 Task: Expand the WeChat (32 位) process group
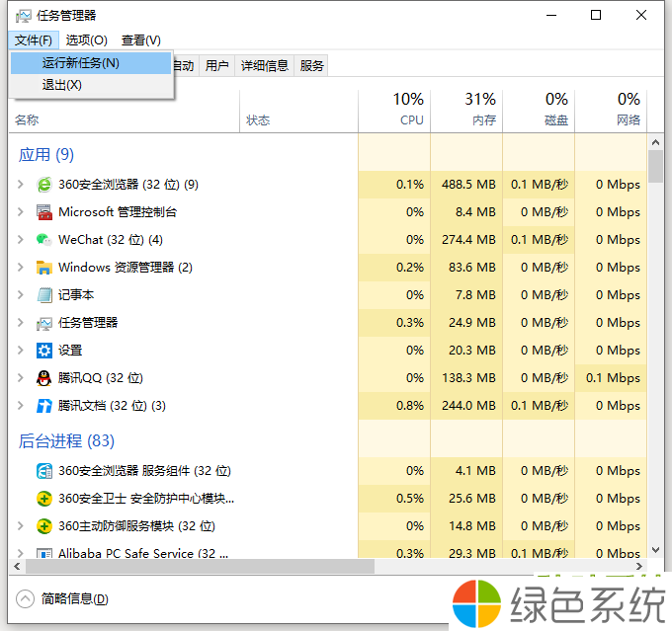click(x=20, y=240)
